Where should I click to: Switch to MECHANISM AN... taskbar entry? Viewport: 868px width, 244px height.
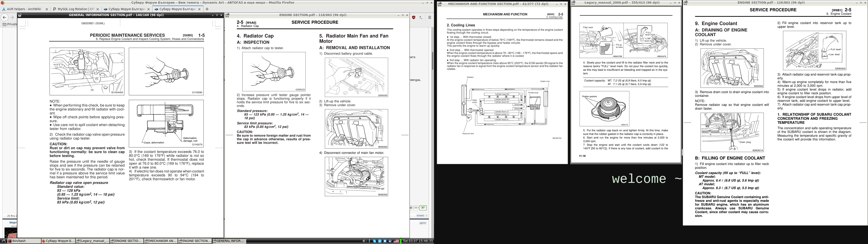(x=160, y=241)
